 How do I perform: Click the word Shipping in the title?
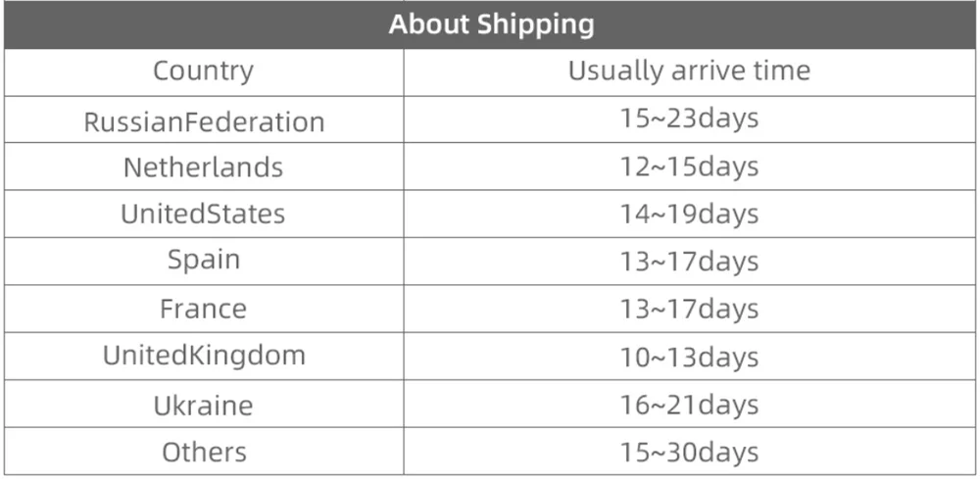pyautogui.click(x=536, y=25)
